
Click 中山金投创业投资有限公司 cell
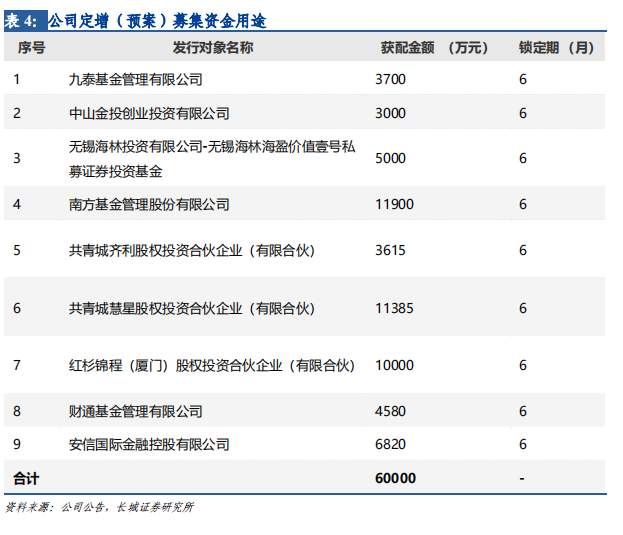pos(149,114)
